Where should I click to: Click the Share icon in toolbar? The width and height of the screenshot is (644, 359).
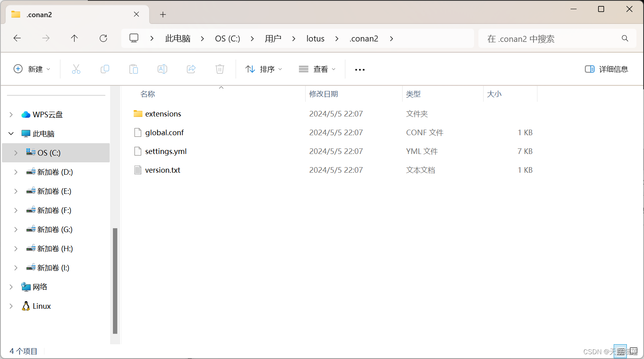(x=191, y=69)
